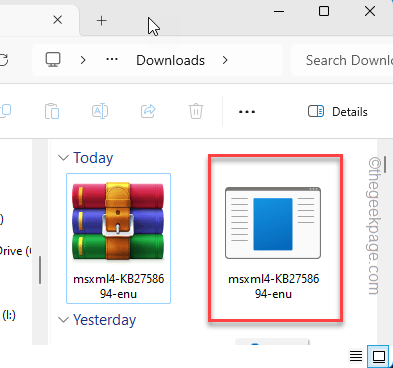Screen dimensions: 393x368
Task: Switch to details list view
Action: coord(356,356)
